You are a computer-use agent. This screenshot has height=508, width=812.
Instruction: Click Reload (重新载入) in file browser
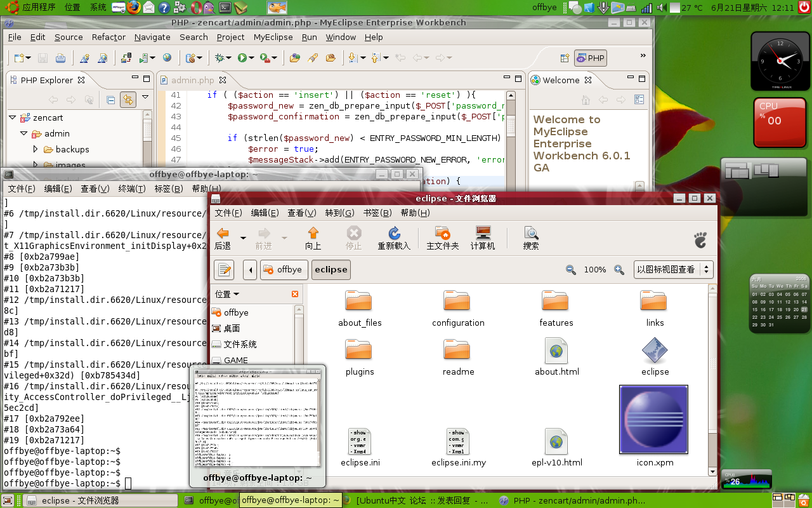(394, 238)
